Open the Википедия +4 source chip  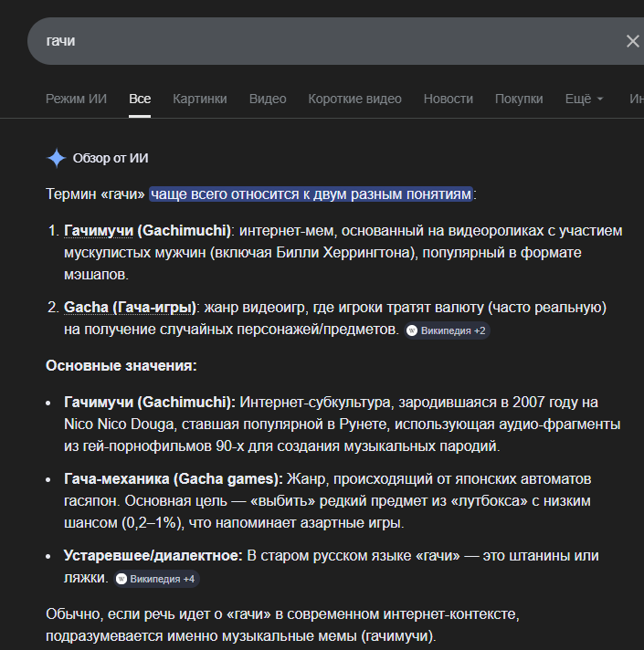157,579
